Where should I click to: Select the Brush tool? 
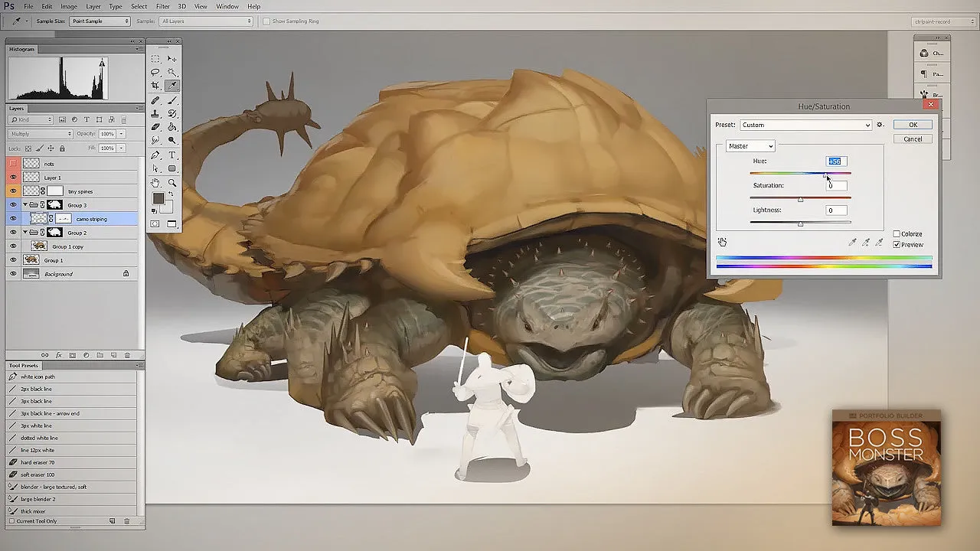pyautogui.click(x=172, y=100)
